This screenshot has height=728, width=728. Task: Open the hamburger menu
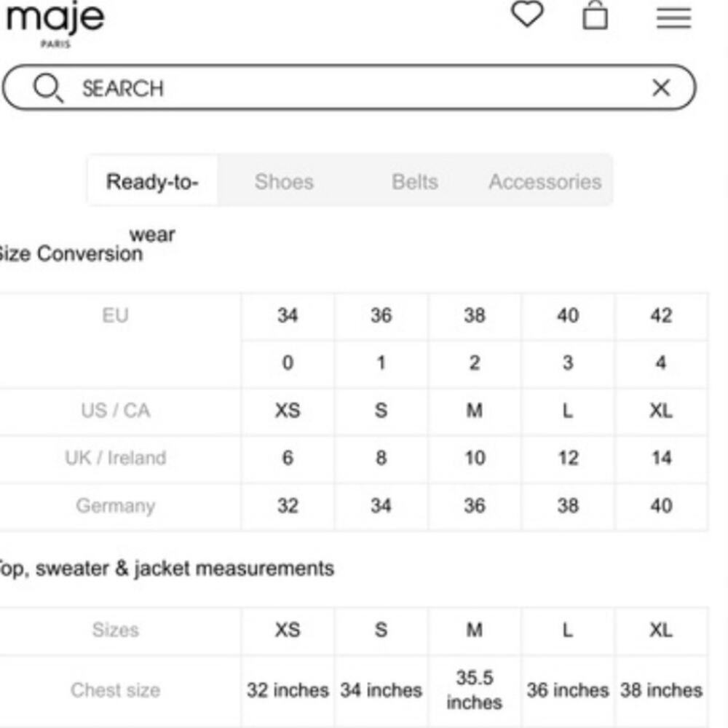point(673,19)
